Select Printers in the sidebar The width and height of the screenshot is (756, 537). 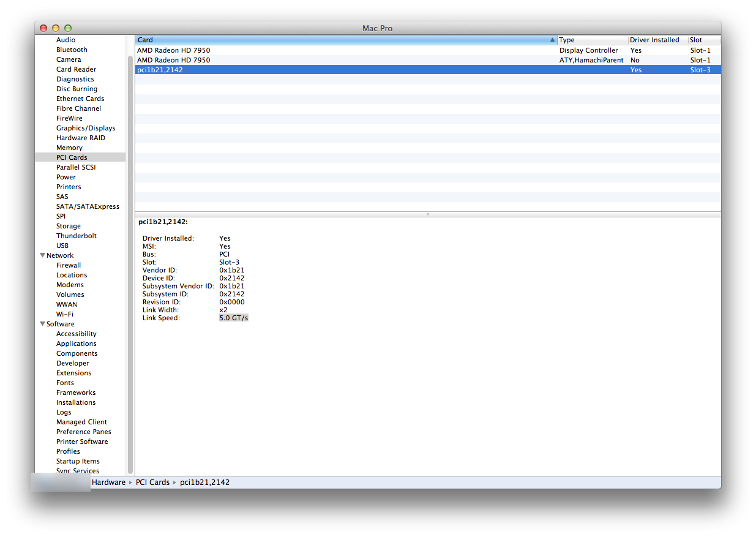69,187
